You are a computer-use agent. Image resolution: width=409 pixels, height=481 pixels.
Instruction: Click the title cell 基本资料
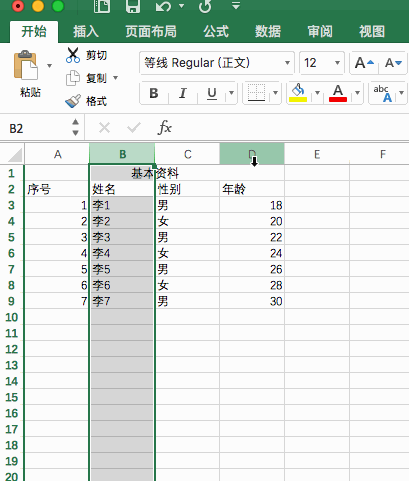click(x=155, y=173)
